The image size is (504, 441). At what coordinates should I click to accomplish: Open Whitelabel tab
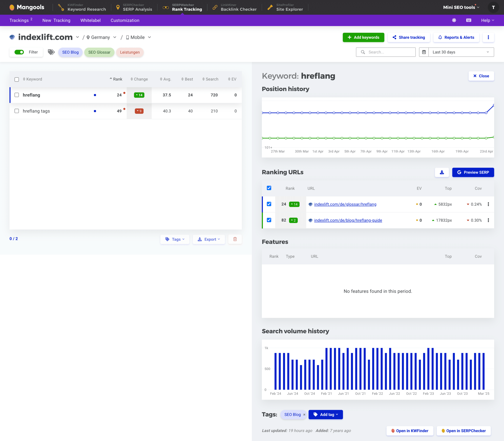click(x=91, y=20)
